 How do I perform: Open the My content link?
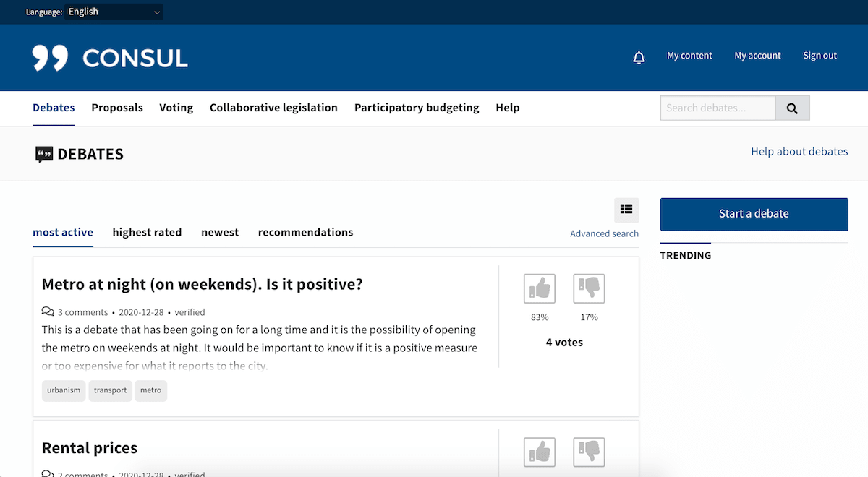(689, 56)
